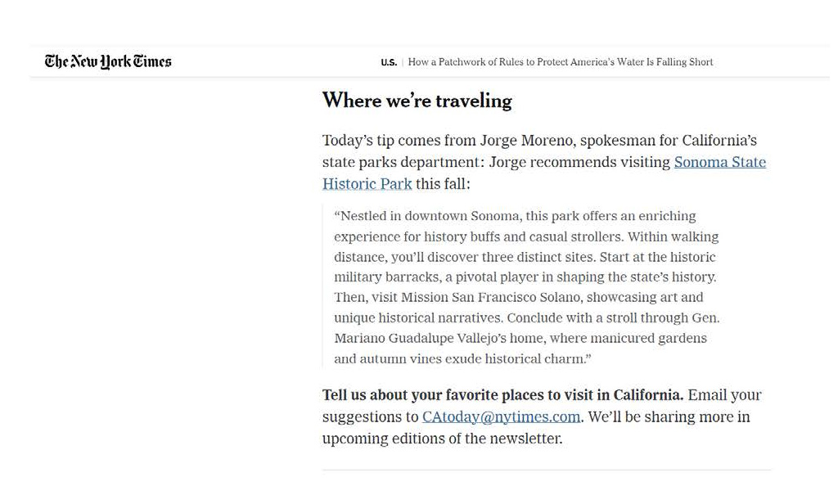This screenshot has height=504, width=838.
Task: Click the upcoming editions of the newsletter text
Action: pos(442,439)
